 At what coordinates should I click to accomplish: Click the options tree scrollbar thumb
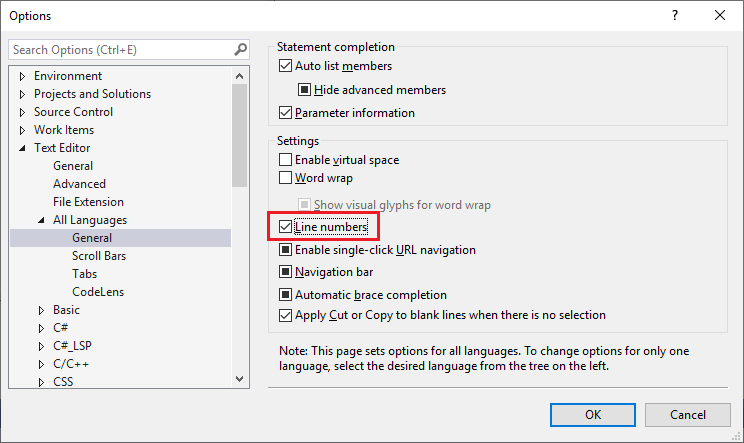coord(240,136)
